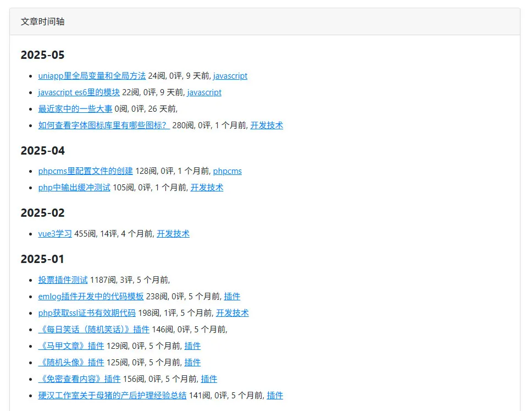Screen dimensions: 532x411
Task: Open 《每日笑话（随机笑话）》插件 article
Action: click(x=94, y=330)
